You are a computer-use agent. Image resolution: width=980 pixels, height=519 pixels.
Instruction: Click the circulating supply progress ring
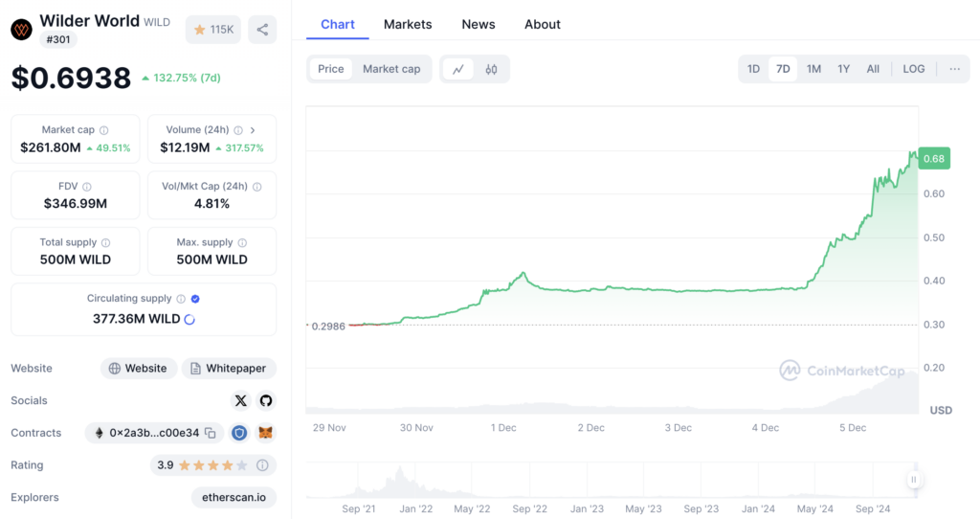point(189,320)
